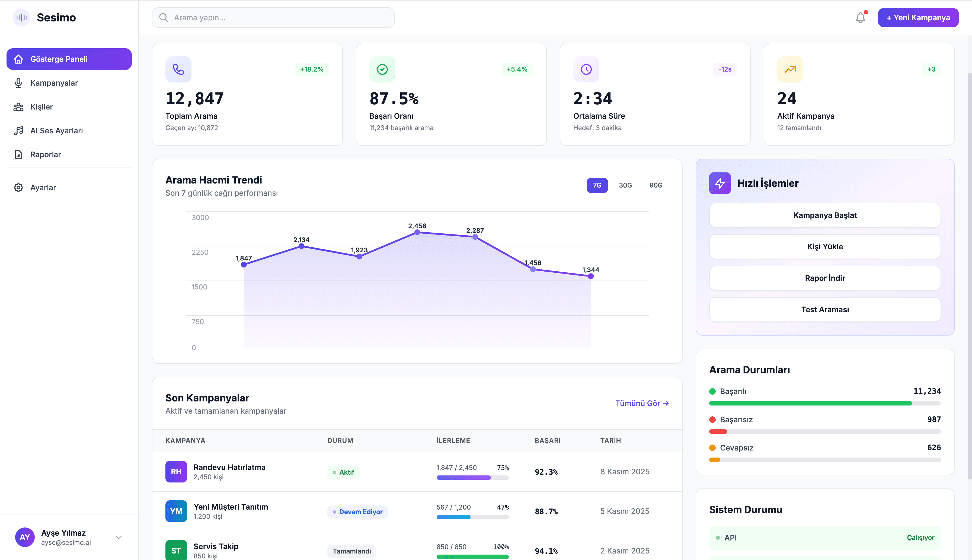Switch chart range to 90G

(656, 185)
